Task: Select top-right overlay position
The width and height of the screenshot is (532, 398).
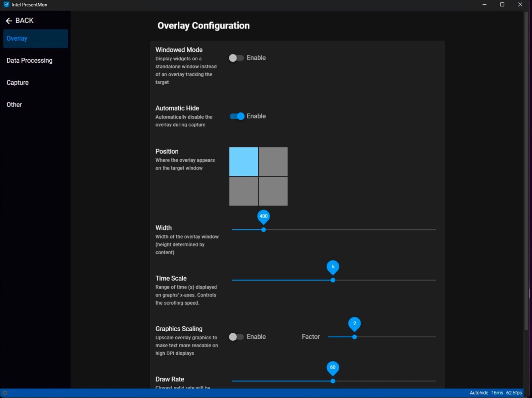Action: click(273, 162)
